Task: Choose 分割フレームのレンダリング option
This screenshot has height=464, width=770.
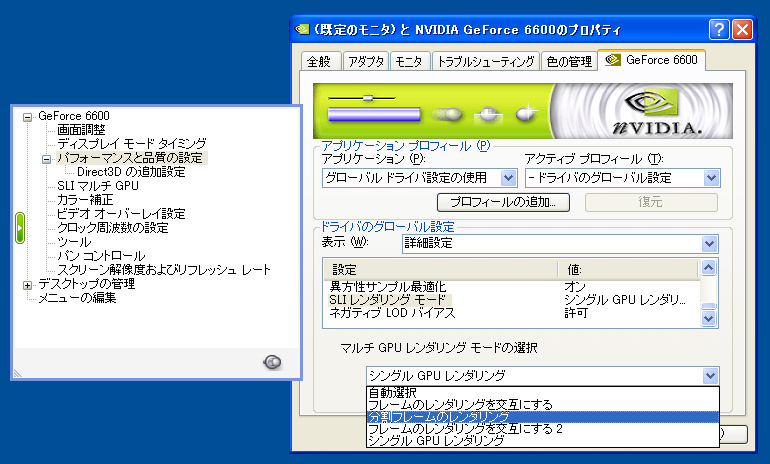Action: click(x=543, y=417)
